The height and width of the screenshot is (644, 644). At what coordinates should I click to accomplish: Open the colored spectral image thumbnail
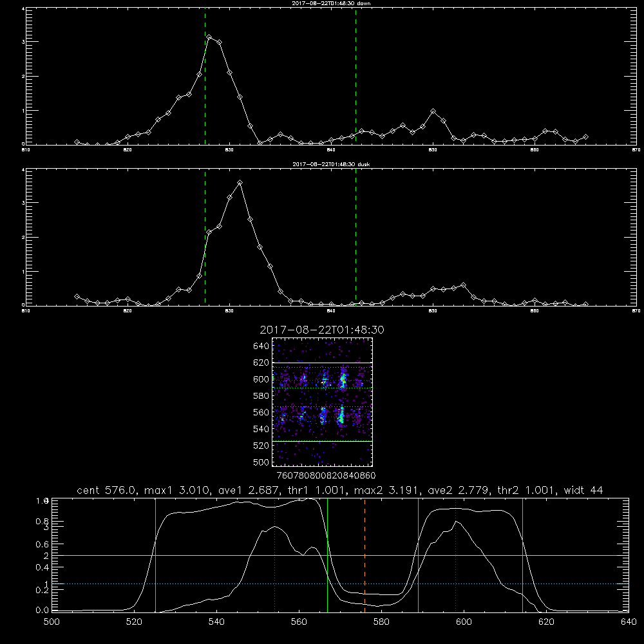click(322, 402)
